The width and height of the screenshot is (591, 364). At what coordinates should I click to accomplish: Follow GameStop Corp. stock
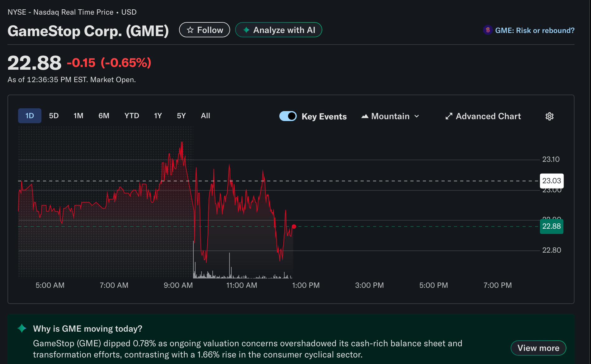click(x=205, y=30)
